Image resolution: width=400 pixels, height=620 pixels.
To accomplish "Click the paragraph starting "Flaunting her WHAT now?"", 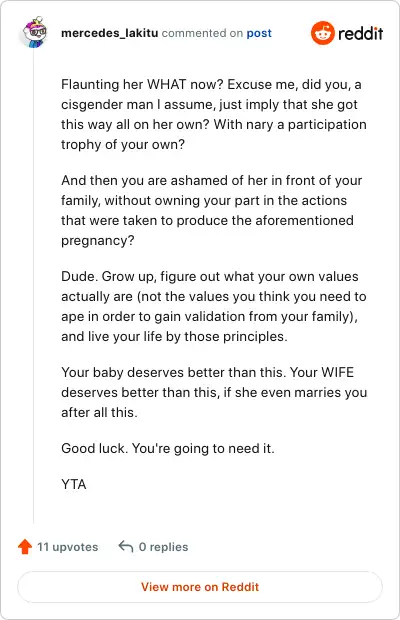I will (214, 114).
